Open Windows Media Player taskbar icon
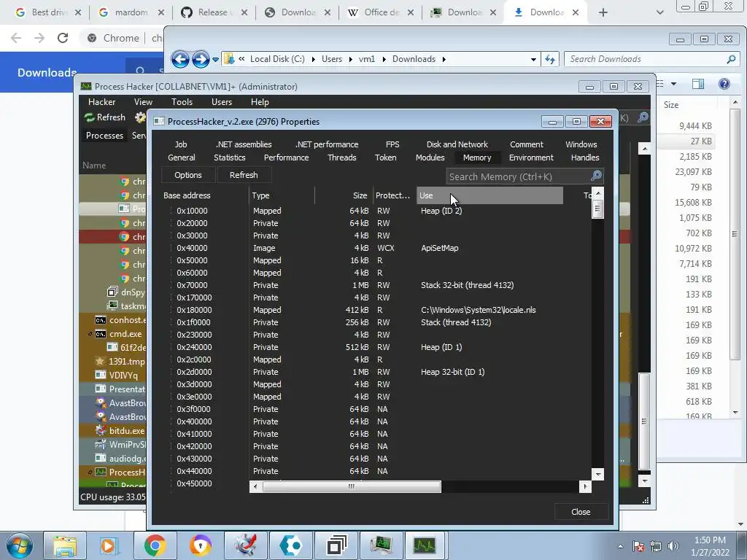 point(109,545)
